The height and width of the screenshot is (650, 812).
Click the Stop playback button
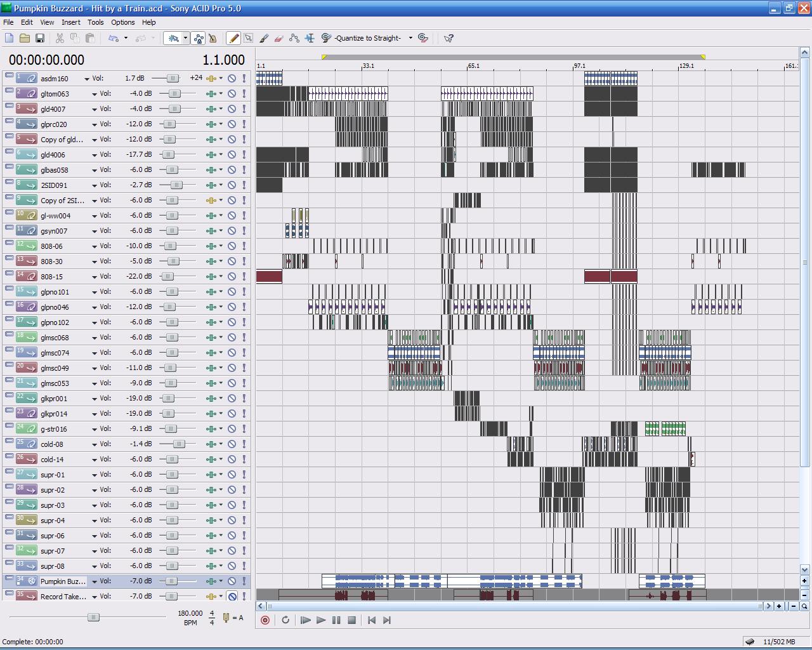(x=351, y=620)
